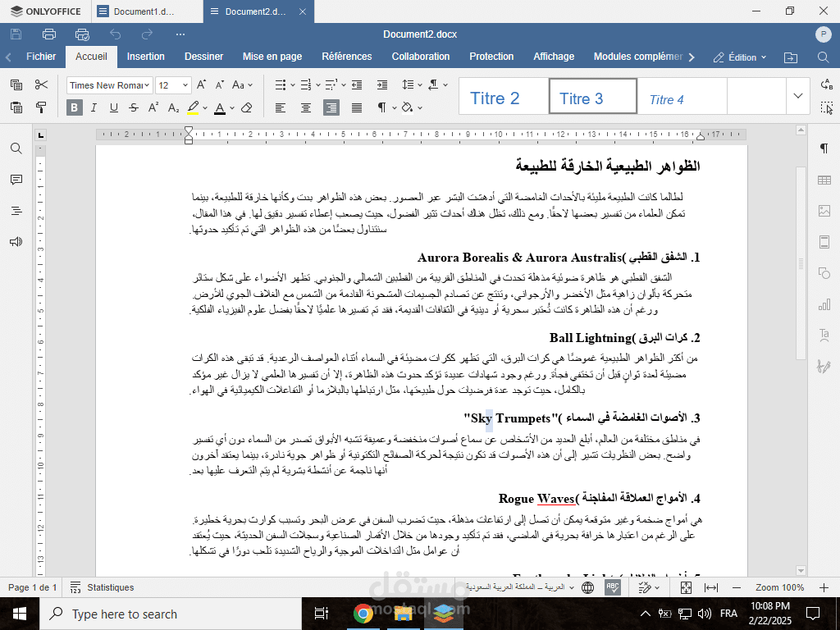
Task: Toggle underline formatting
Action: pos(113,107)
